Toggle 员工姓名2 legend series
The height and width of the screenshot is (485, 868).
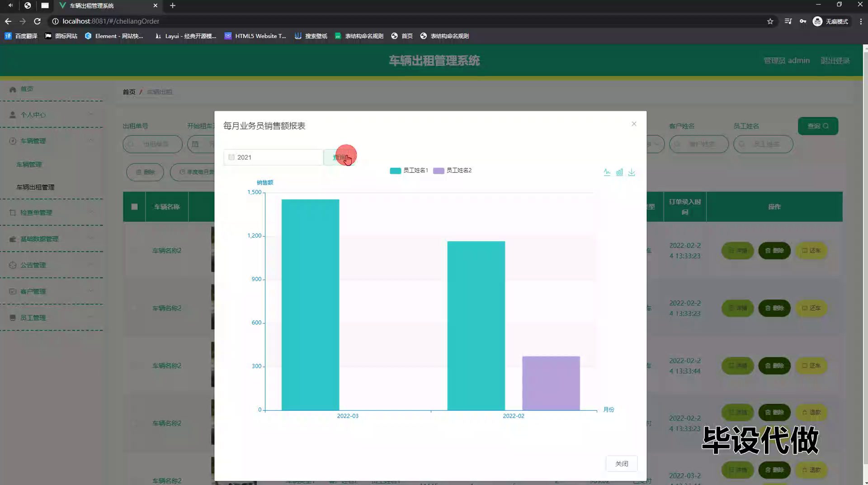click(x=452, y=171)
